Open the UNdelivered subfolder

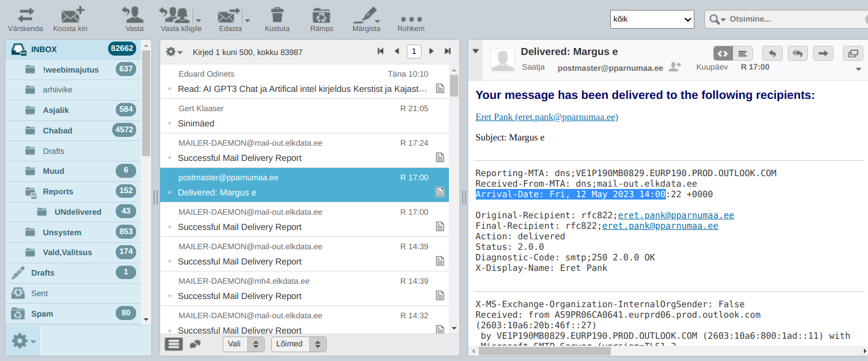tap(73, 212)
